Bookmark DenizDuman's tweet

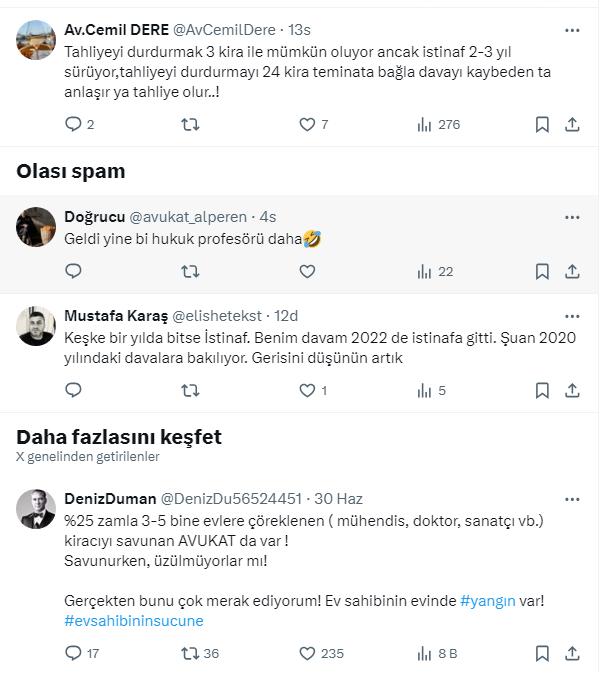(542, 653)
